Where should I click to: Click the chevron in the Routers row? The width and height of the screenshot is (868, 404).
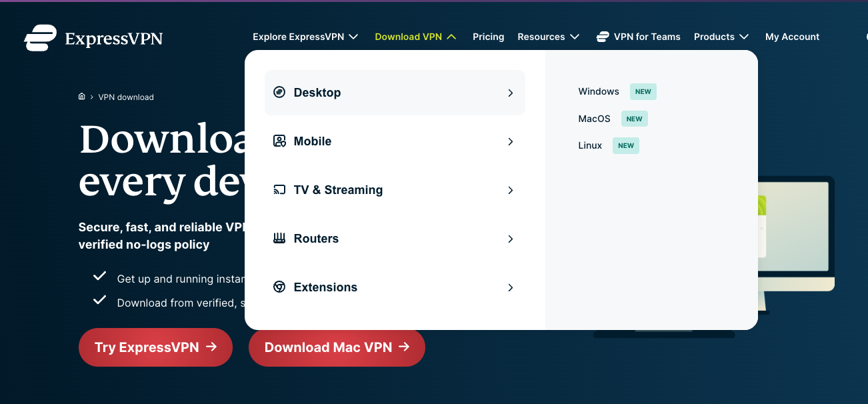point(511,239)
